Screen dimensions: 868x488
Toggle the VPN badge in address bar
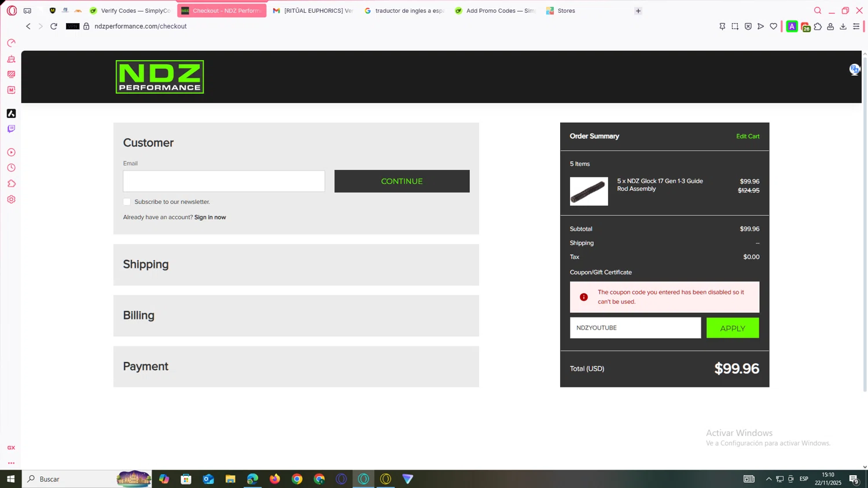[x=72, y=26]
